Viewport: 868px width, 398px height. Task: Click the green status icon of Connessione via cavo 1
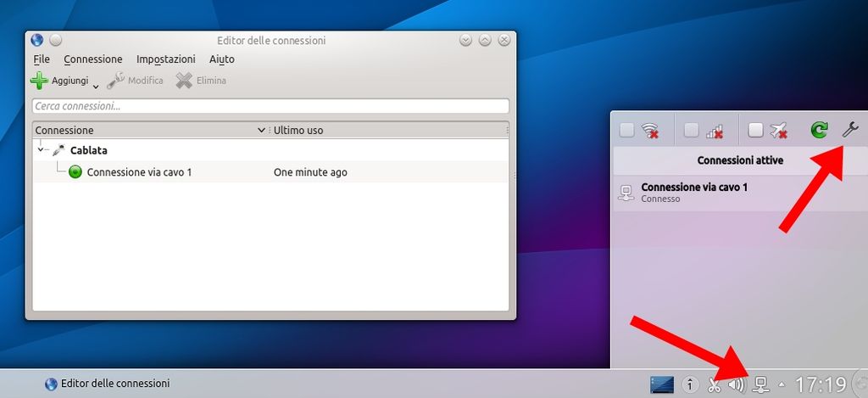pyautogui.click(x=75, y=171)
